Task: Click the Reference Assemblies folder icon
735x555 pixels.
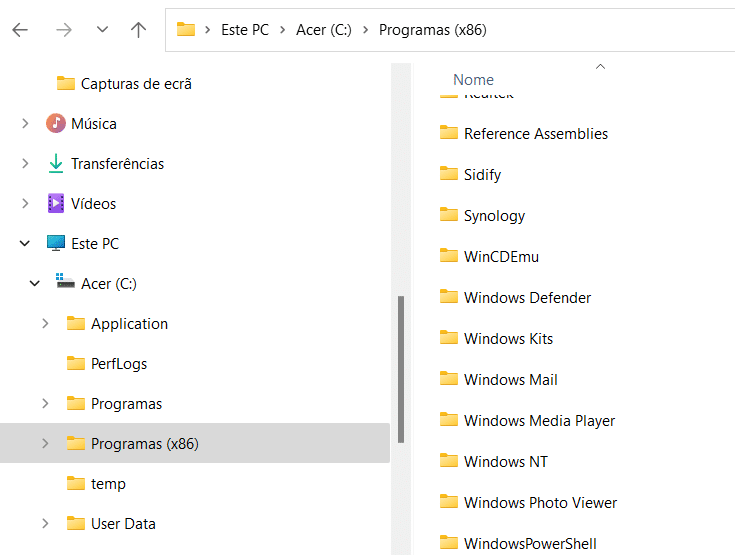Action: tap(449, 133)
